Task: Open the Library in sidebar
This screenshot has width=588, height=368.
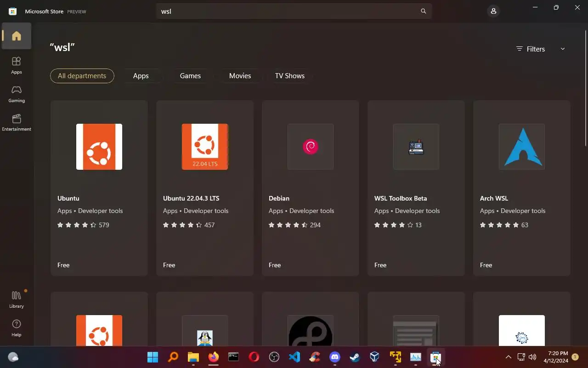Action: pyautogui.click(x=17, y=299)
